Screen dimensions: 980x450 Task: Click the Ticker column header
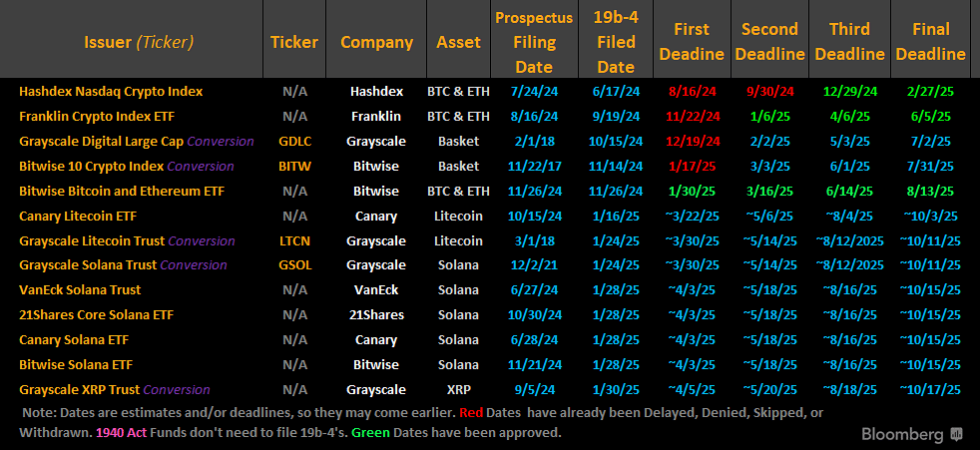294,42
